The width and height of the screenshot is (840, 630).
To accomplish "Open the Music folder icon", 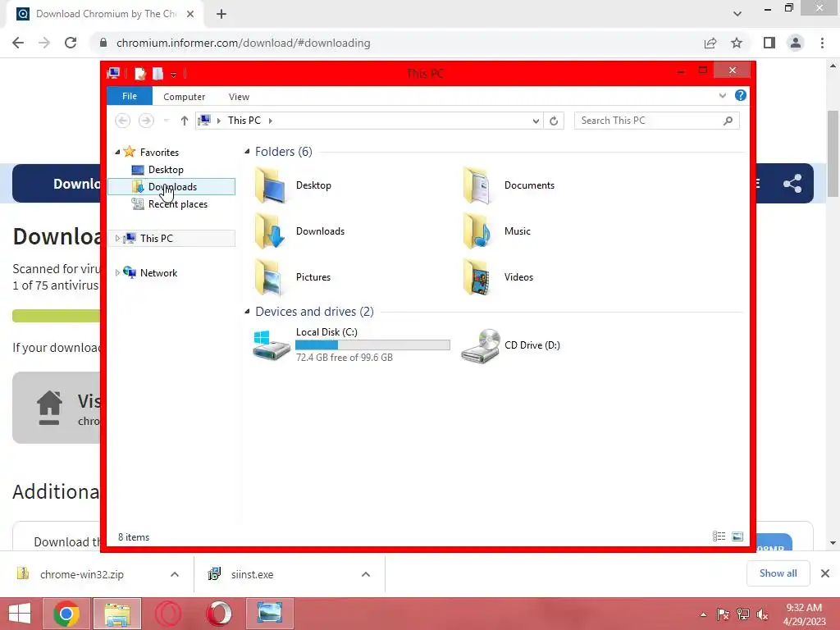I will click(x=477, y=231).
